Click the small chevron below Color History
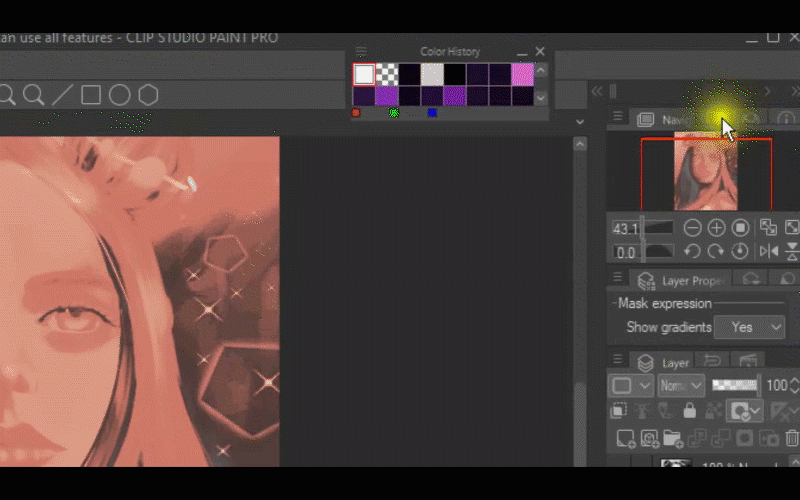Viewport: 800px width, 500px height. (x=580, y=122)
